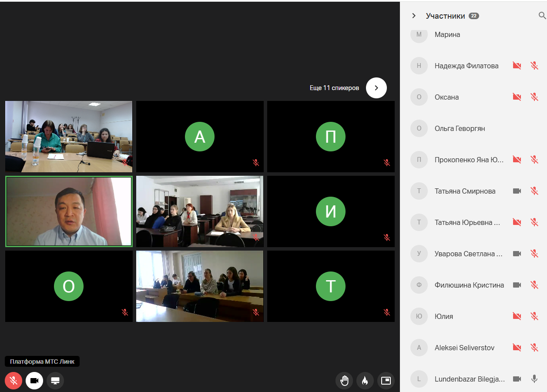
Task: Click the У avatar next to Уварова Светлана
Action: 419,254
